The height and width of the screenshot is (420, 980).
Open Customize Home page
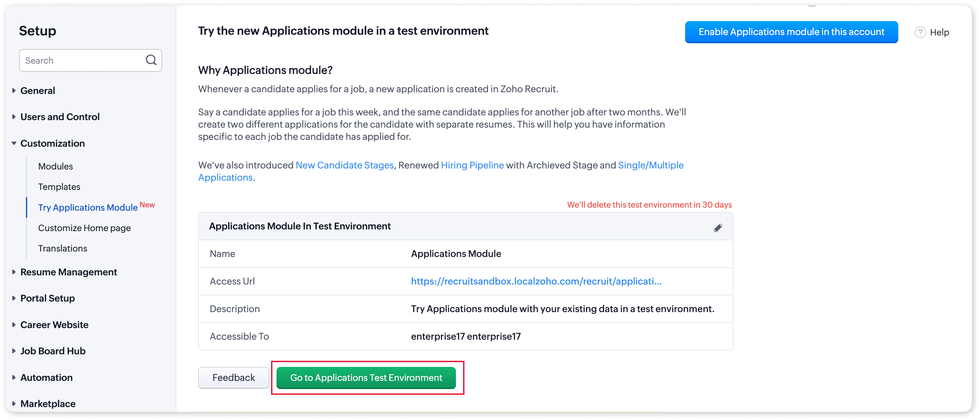[x=84, y=228]
